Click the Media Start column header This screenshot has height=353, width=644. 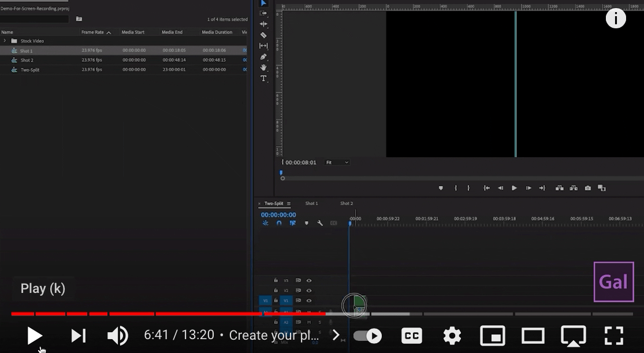click(x=133, y=32)
